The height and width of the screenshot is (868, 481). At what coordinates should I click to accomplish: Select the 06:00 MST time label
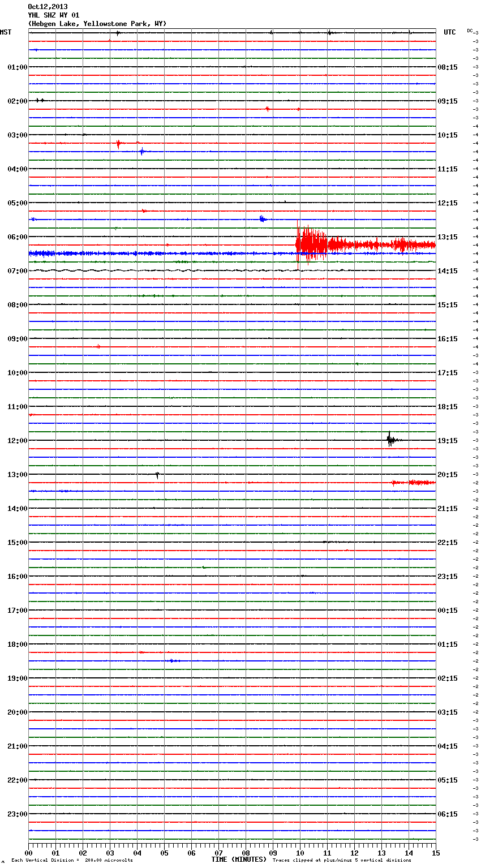click(18, 237)
